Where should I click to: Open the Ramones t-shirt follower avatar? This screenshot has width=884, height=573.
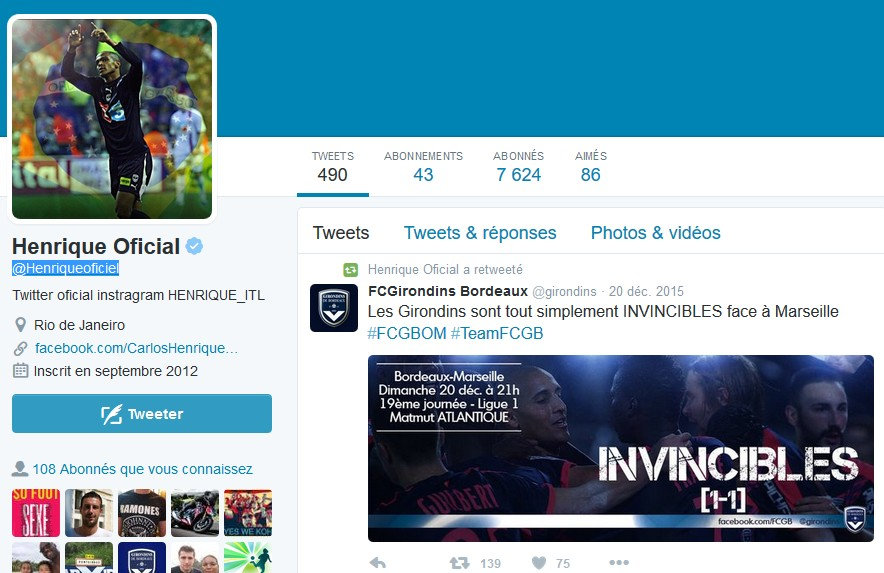pyautogui.click(x=142, y=513)
